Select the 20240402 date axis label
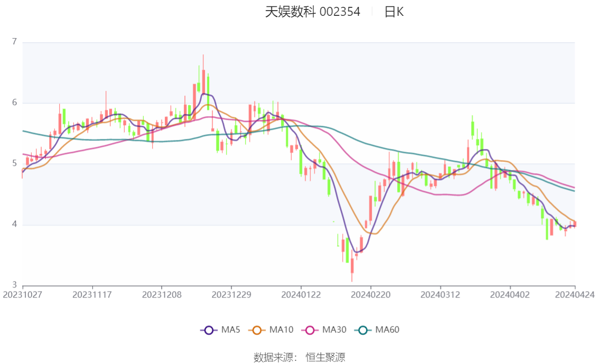This screenshot has height=364, width=599. tap(510, 295)
